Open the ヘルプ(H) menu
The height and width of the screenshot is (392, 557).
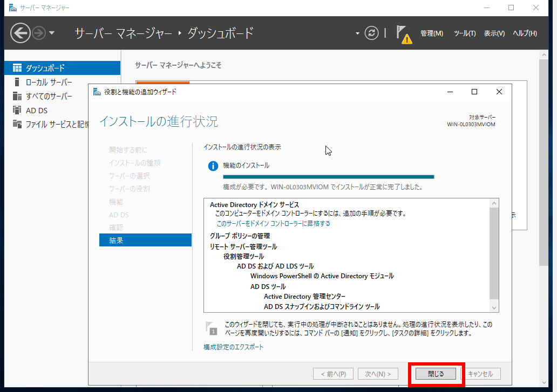point(525,33)
